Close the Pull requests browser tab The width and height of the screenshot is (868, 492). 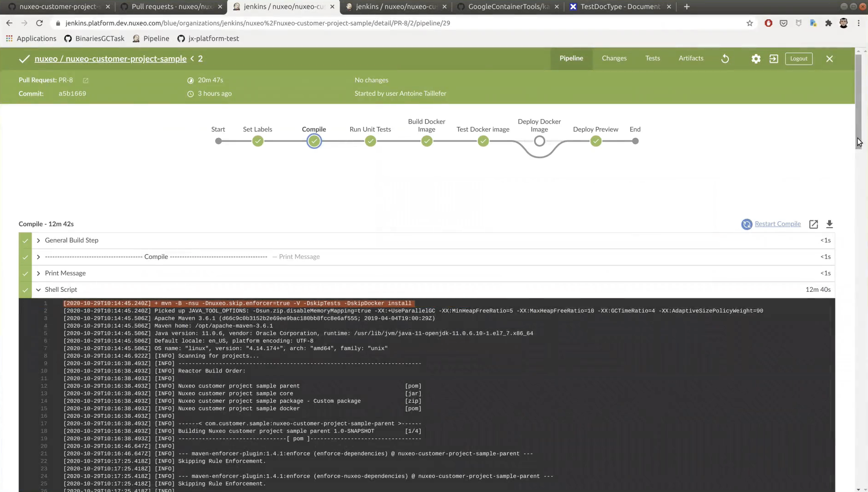220,6
